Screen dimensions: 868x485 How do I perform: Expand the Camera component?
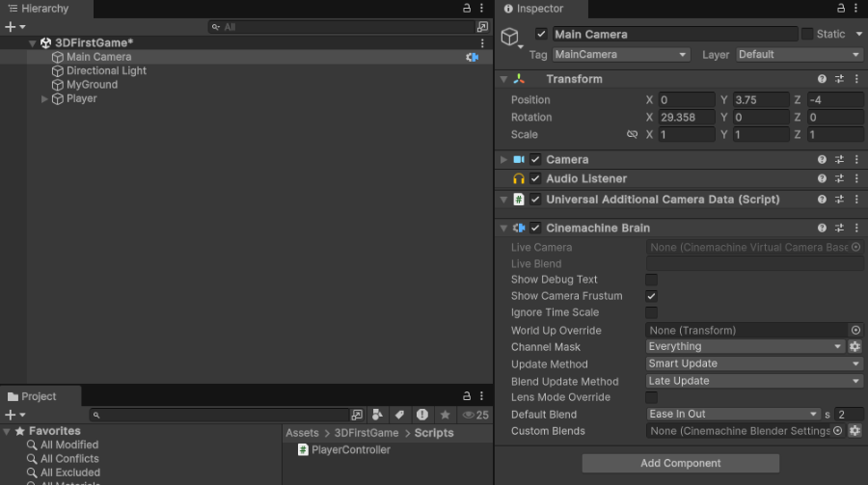coord(503,159)
